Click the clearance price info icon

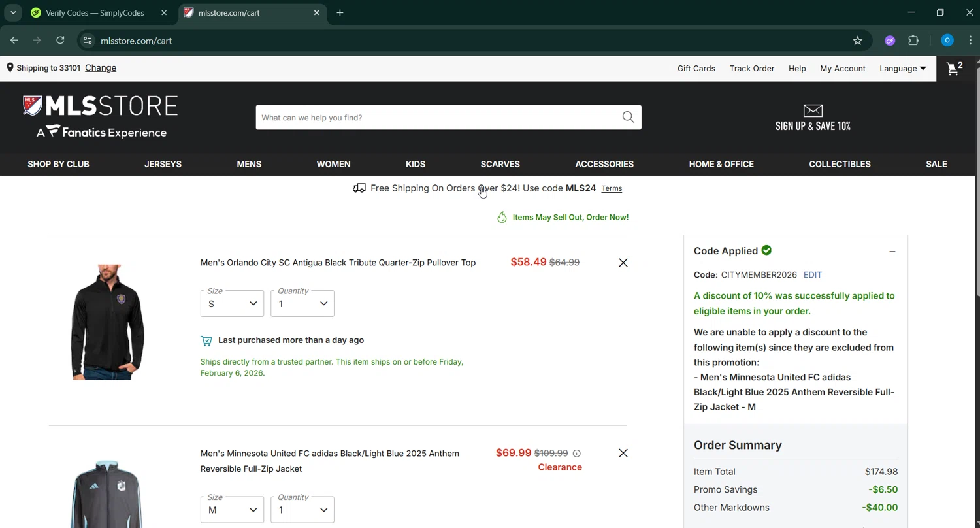point(576,453)
